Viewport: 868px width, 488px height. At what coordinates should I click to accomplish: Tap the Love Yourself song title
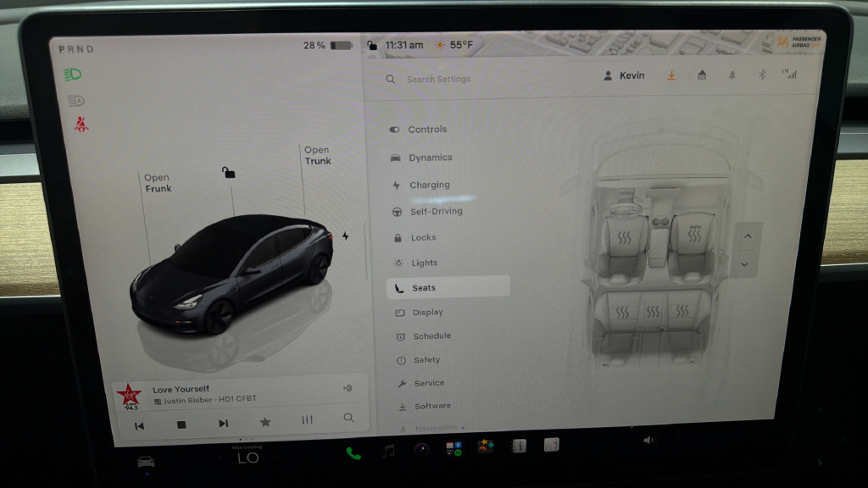181,389
